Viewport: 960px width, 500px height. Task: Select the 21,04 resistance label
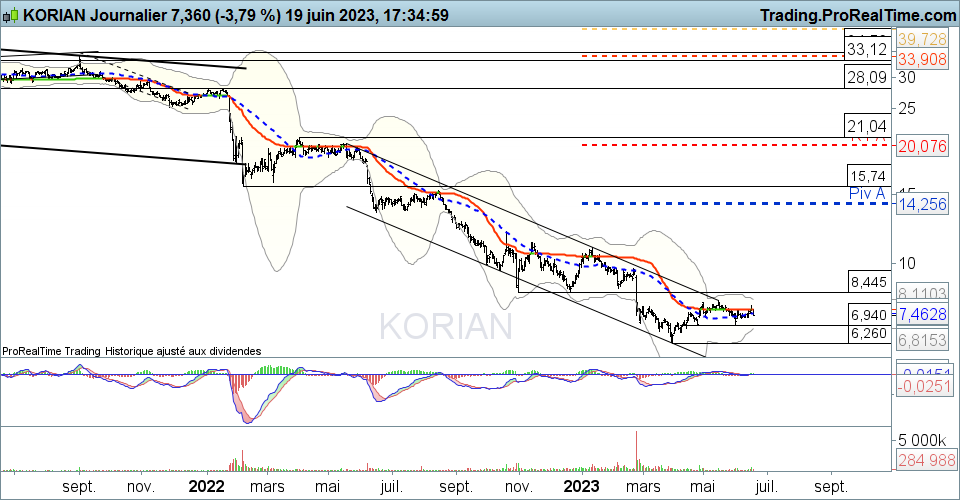point(867,127)
